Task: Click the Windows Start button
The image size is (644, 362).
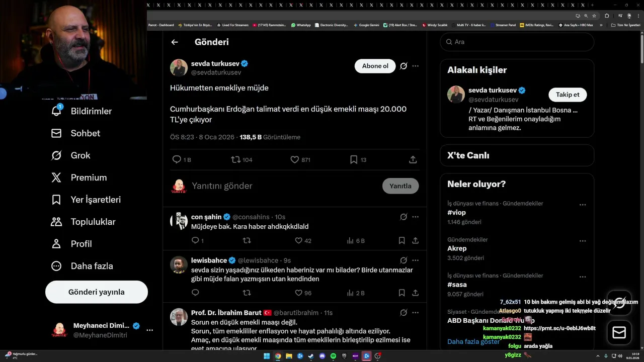Action: point(267,356)
